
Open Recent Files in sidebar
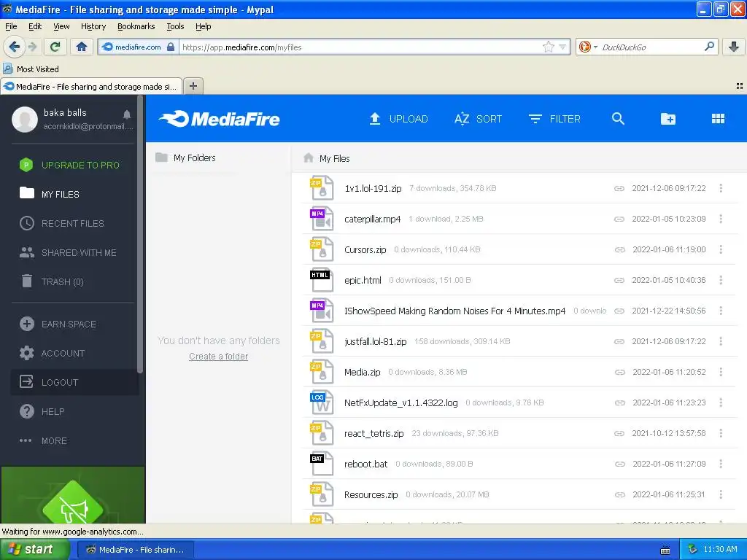[62, 223]
